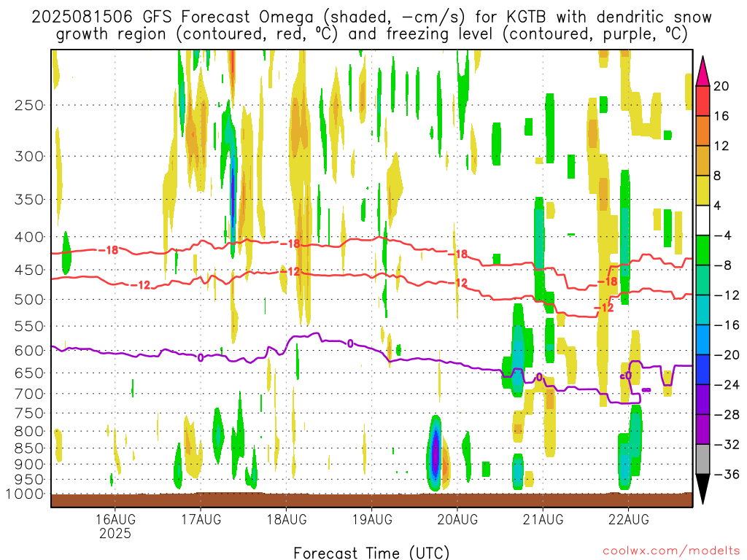
Task: Click the 350 pressure level label
Action: tap(29, 200)
